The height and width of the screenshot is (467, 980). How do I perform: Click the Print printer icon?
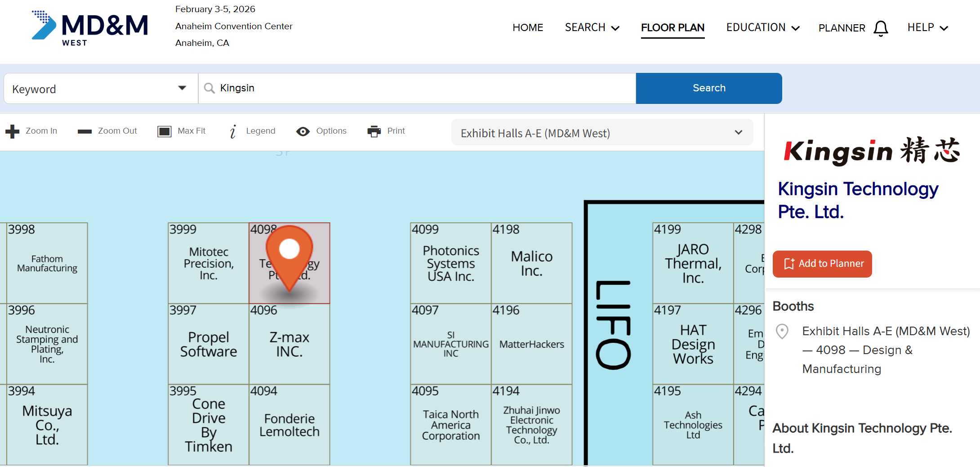pos(374,131)
